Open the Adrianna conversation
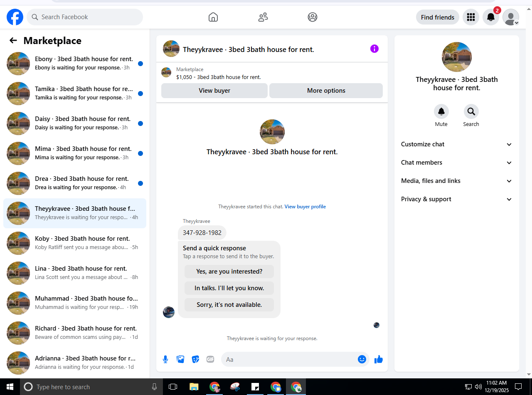Screen dimensions: 532x395 point(75,363)
